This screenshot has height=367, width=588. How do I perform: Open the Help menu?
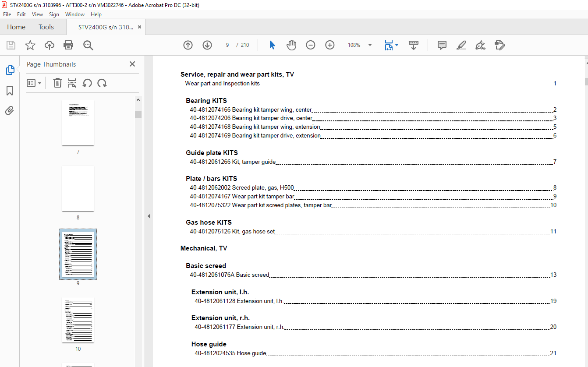click(96, 14)
